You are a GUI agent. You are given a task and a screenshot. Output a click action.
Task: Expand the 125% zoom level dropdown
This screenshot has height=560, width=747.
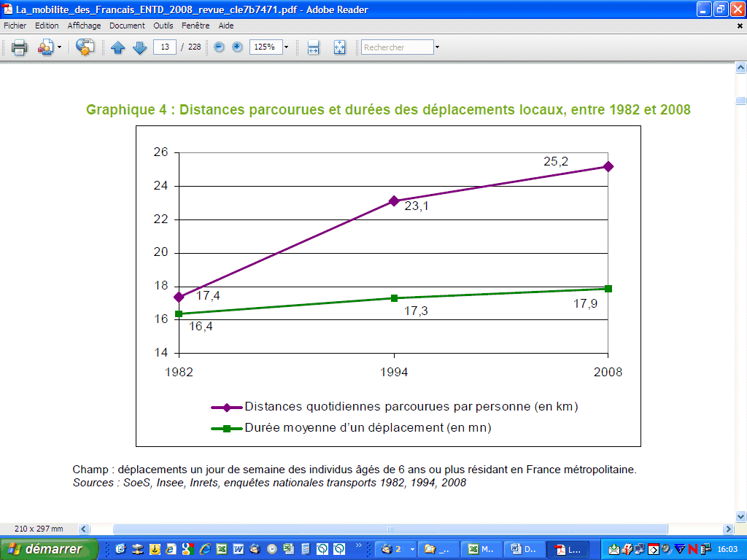pyautogui.click(x=286, y=47)
